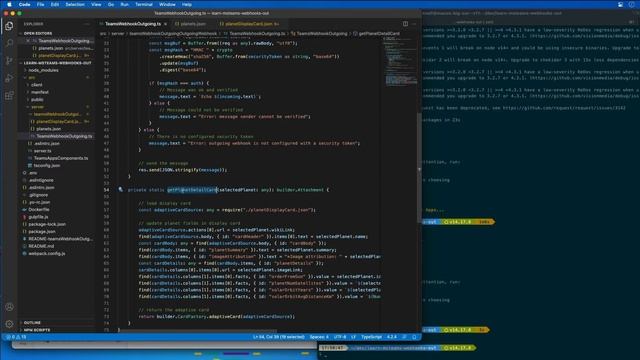Click the notifications bell in status bar
Screen dimensions: 640x360
tap(414, 337)
